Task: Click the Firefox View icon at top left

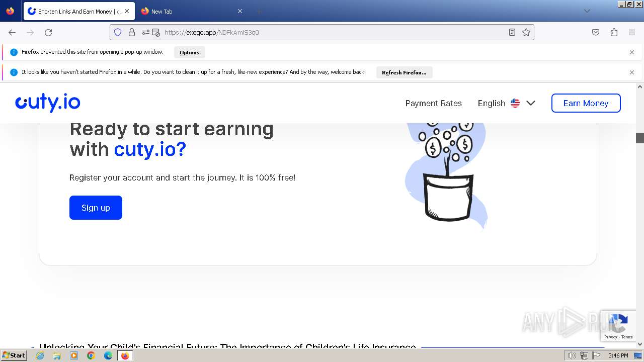Action: pyautogui.click(x=10, y=11)
